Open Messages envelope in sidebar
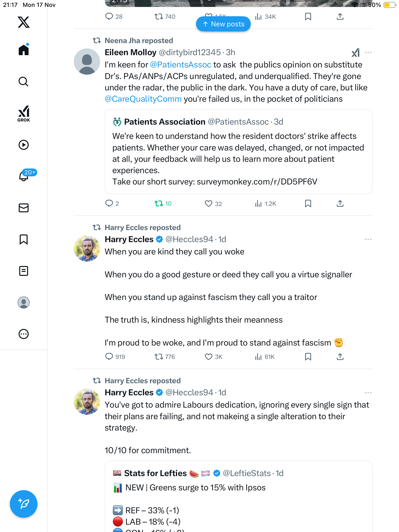The width and height of the screenshot is (399, 532). click(x=24, y=208)
